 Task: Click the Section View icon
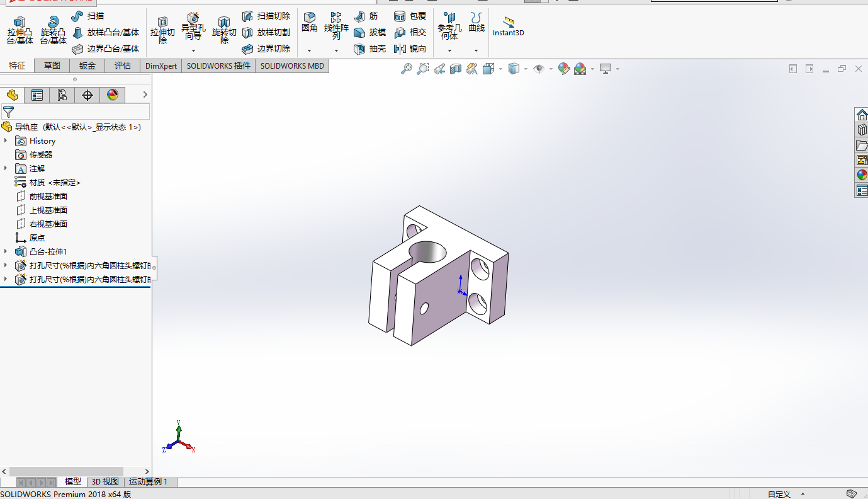tap(456, 69)
